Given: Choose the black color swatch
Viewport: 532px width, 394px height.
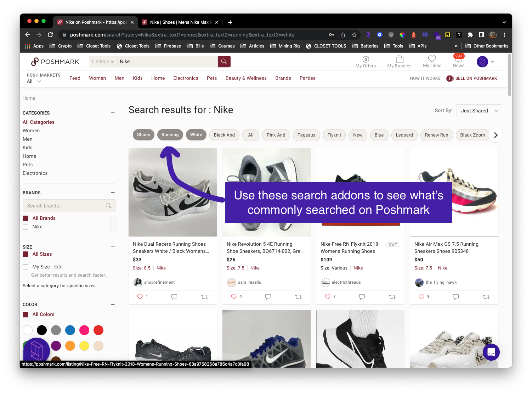Looking at the screenshot, I should (42, 330).
